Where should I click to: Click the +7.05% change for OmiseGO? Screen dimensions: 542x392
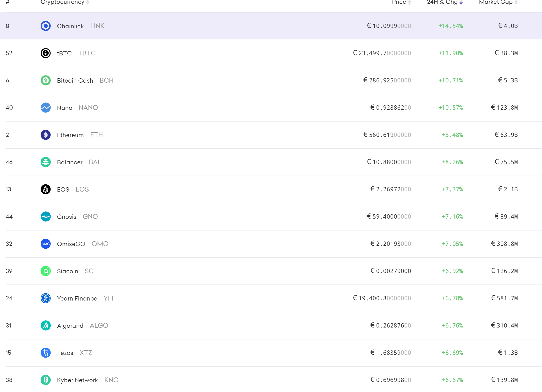coord(452,244)
